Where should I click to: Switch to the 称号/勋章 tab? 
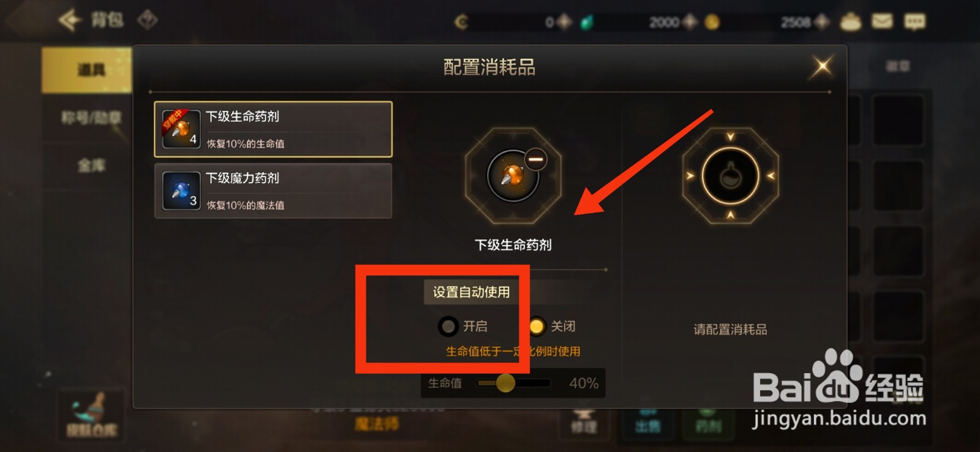coord(91,118)
